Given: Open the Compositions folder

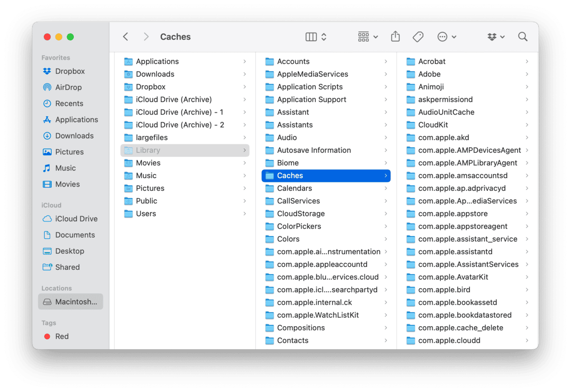Looking at the screenshot, I should pos(326,328).
